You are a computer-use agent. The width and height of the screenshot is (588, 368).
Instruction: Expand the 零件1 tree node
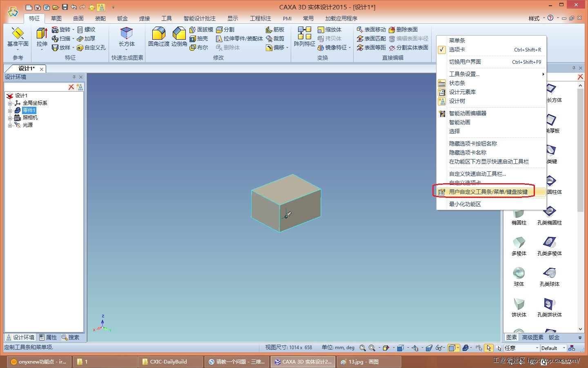10,110
